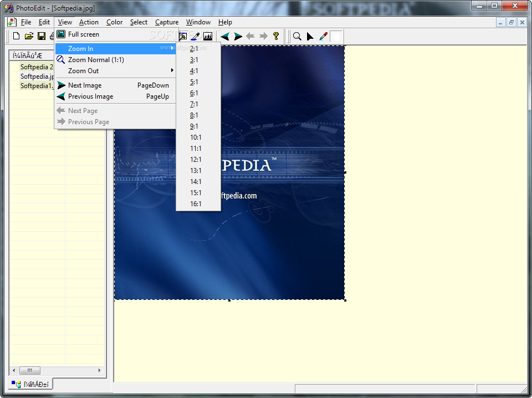Select the red color picker dropper tool
The image size is (532, 398).
[323, 36]
